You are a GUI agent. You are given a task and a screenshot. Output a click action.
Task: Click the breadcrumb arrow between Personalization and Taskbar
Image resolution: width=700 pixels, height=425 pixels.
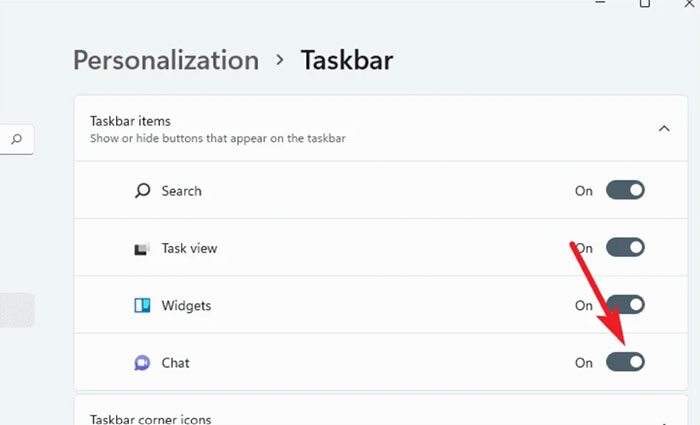[280, 60]
